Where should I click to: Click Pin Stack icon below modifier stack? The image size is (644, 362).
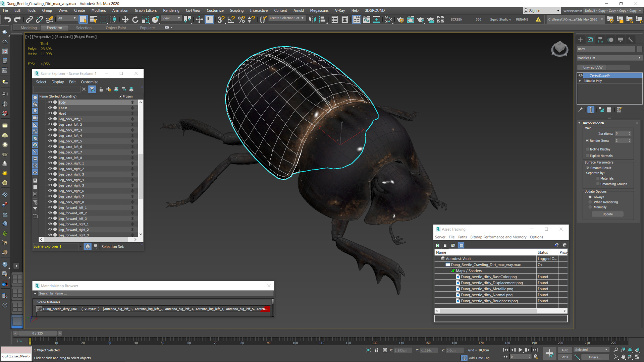click(x=581, y=110)
